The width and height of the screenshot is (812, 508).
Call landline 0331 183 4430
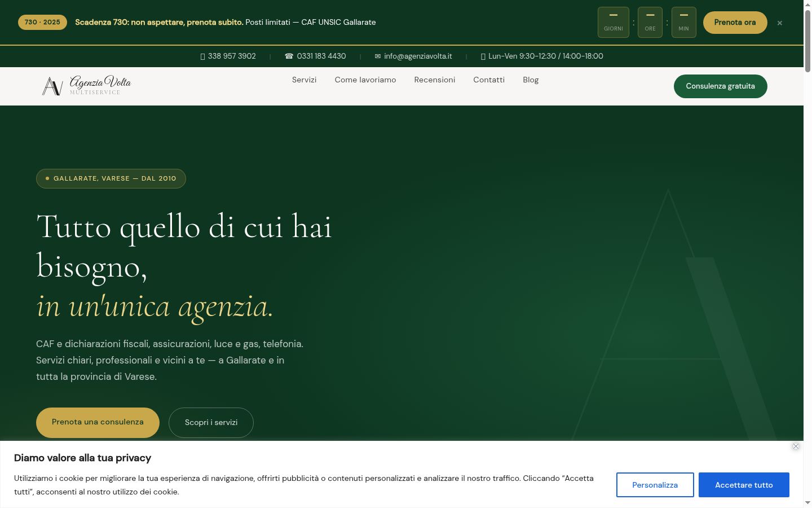coord(321,56)
